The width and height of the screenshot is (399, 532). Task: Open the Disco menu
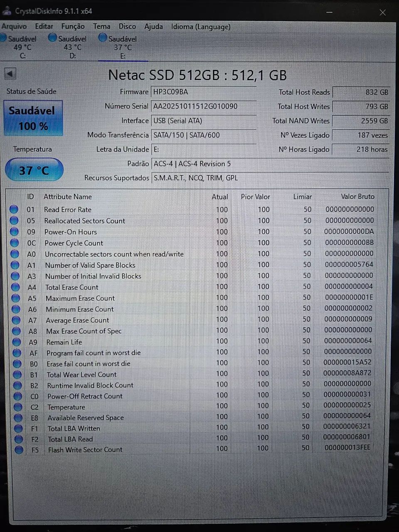pyautogui.click(x=127, y=26)
